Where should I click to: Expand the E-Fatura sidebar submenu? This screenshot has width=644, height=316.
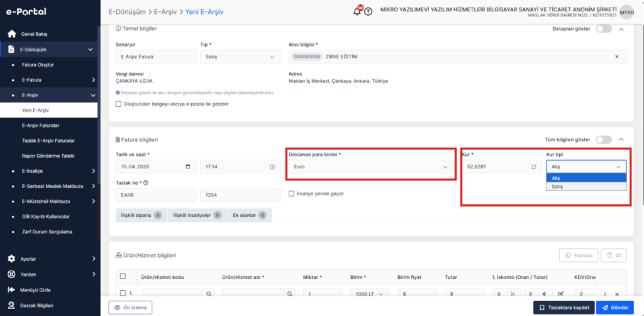pos(94,80)
